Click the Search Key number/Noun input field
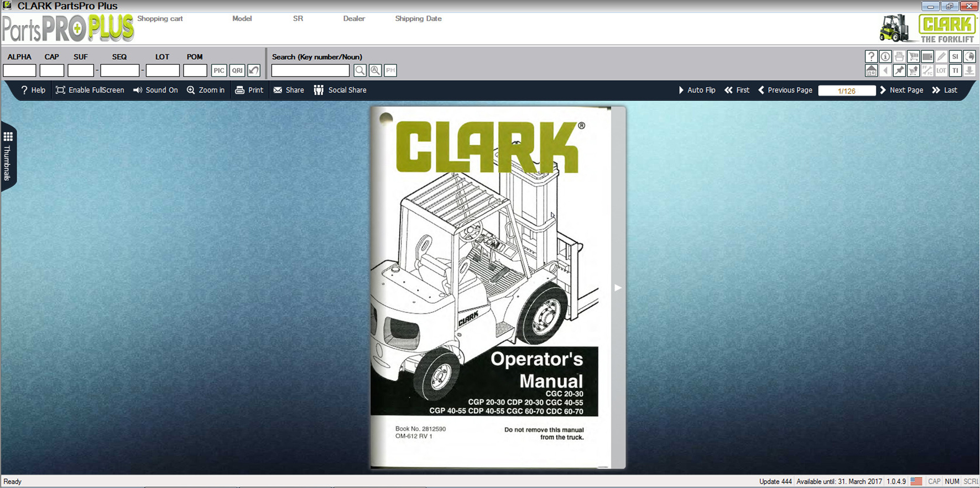Screen dimensions: 980x488 click(x=310, y=70)
